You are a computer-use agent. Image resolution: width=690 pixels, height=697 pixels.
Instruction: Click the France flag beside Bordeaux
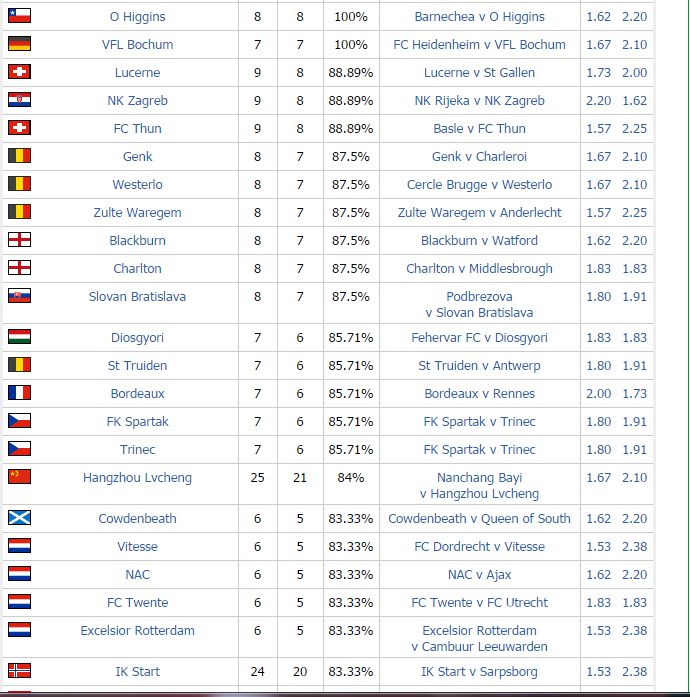(20, 393)
